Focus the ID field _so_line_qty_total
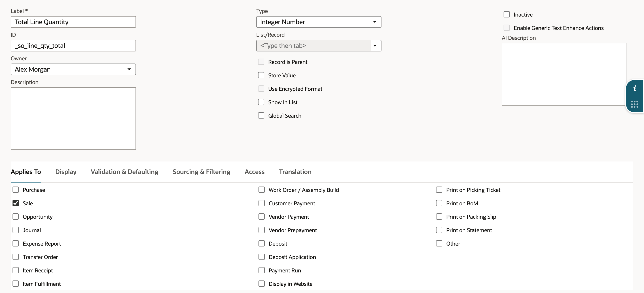Image resolution: width=644 pixels, height=293 pixels. coord(73,45)
